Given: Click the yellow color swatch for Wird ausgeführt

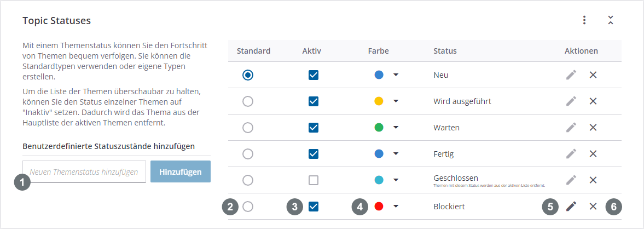Looking at the screenshot, I should point(379,101).
